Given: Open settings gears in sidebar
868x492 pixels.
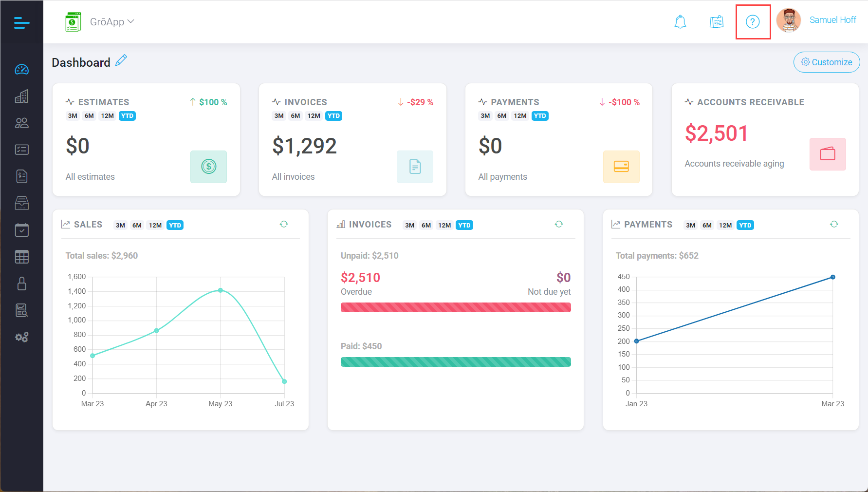Looking at the screenshot, I should [x=21, y=337].
